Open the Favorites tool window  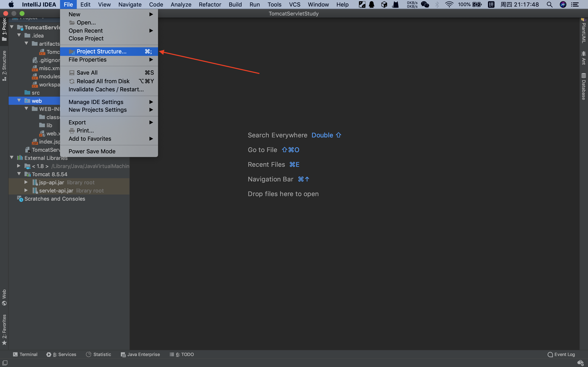click(4, 329)
